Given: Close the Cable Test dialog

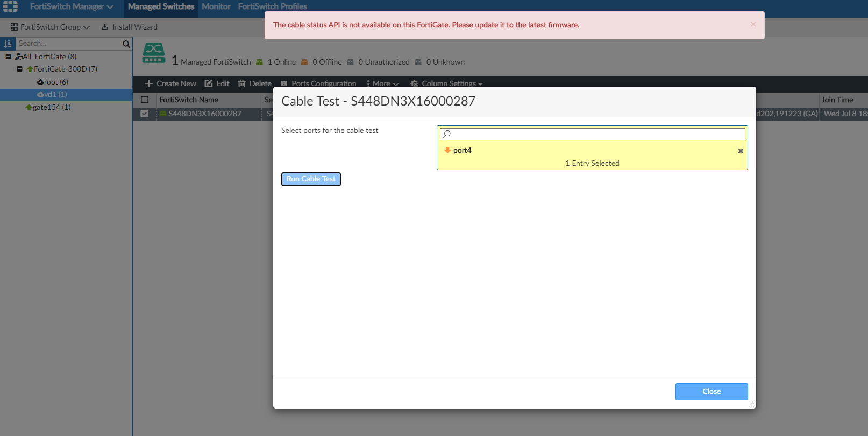Looking at the screenshot, I should tap(712, 392).
